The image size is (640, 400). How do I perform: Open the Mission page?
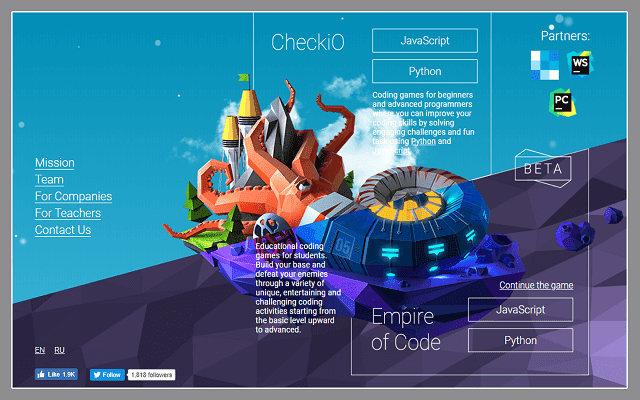[55, 162]
